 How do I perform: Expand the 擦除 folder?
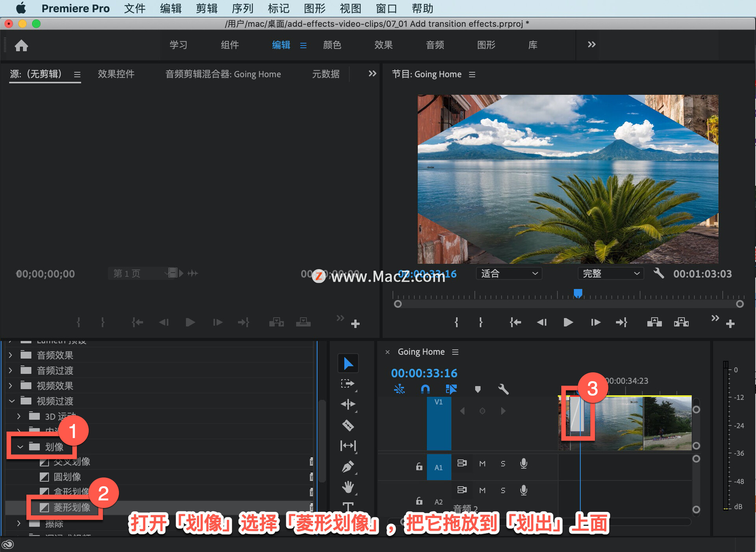point(19,524)
